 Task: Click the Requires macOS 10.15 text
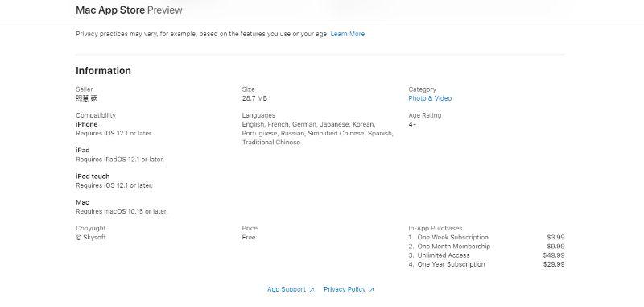click(x=122, y=211)
